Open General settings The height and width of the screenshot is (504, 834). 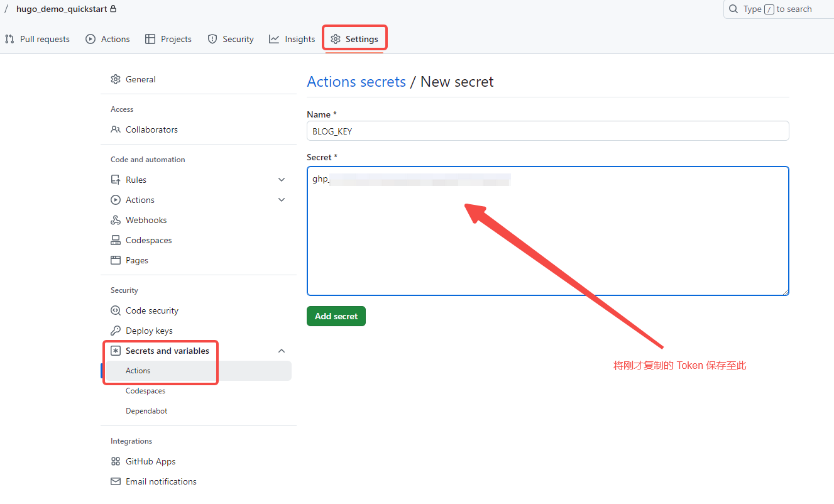[199, 79]
